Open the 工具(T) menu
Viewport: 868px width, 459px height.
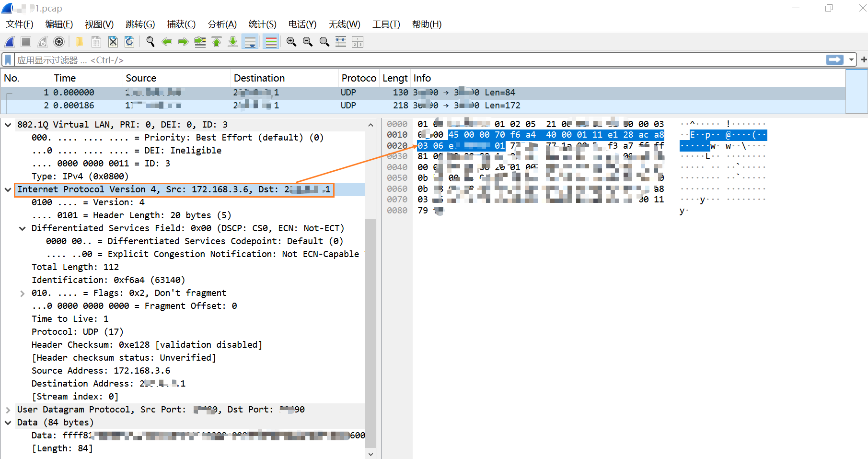tap(386, 24)
